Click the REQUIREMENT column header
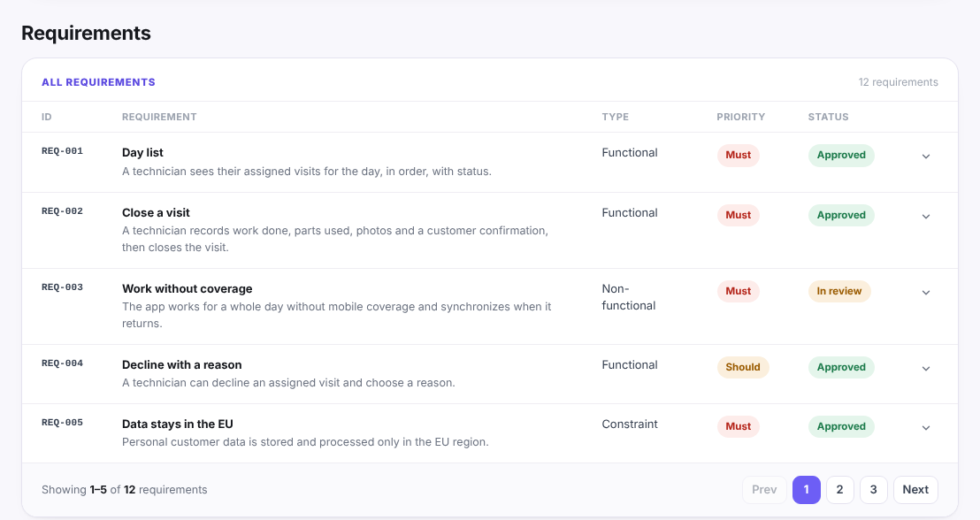The width and height of the screenshot is (980, 520). point(159,117)
